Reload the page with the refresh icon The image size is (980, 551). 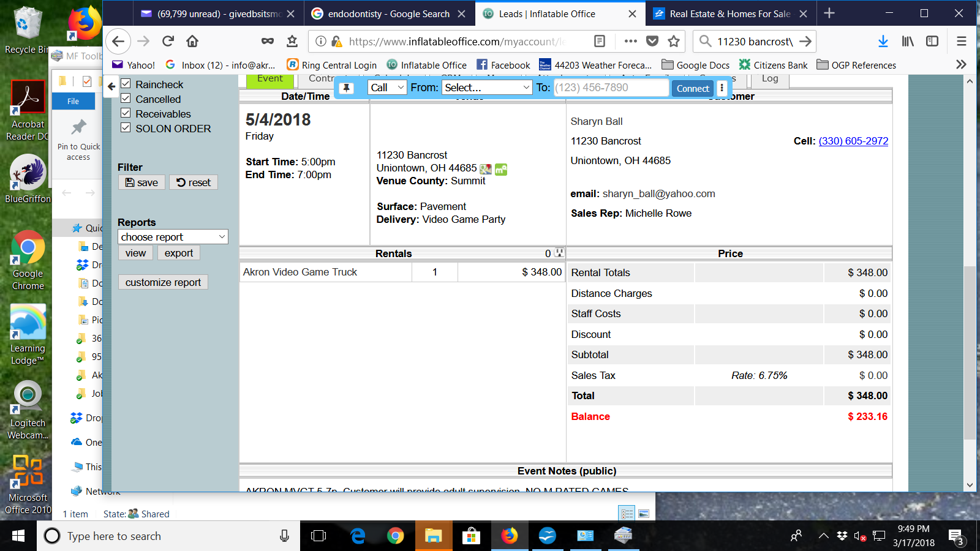point(168,41)
